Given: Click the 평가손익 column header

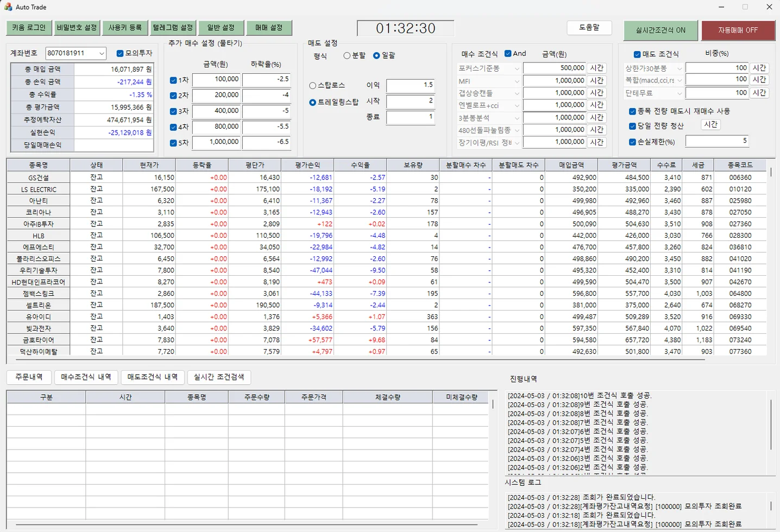Looking at the screenshot, I should [x=308, y=165].
